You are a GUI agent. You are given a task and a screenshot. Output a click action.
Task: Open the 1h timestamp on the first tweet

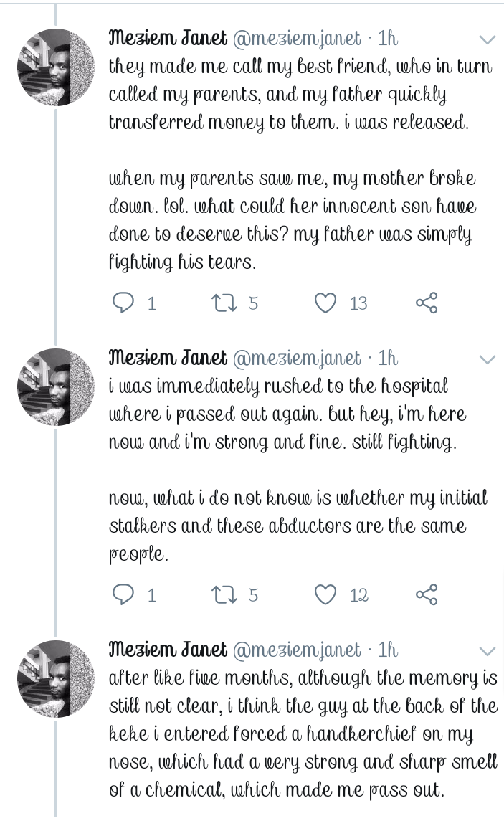[388, 39]
